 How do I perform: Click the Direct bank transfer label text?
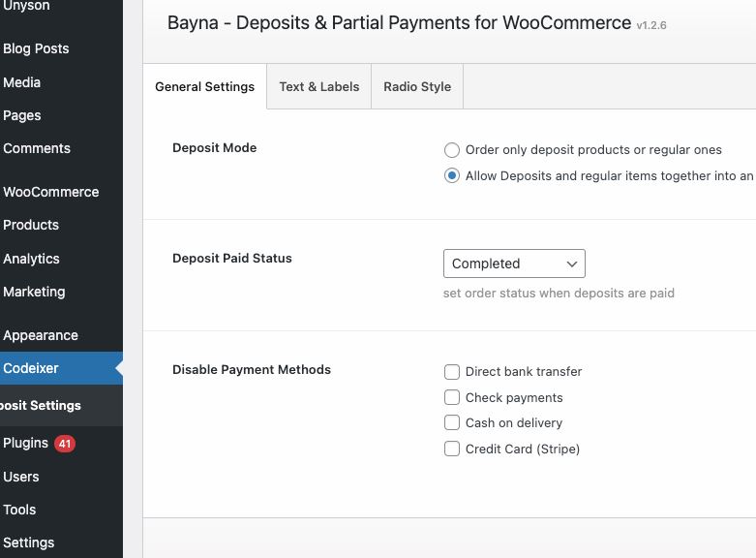pyautogui.click(x=524, y=372)
